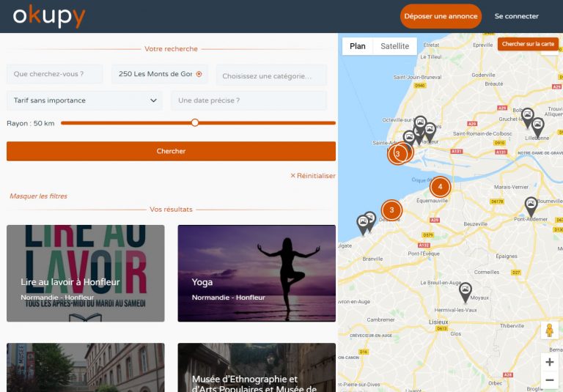Open the museum building photo card left of the Musée d'Ethnographie card
Image resolution: width=563 pixels, height=392 pixels.
tap(86, 368)
